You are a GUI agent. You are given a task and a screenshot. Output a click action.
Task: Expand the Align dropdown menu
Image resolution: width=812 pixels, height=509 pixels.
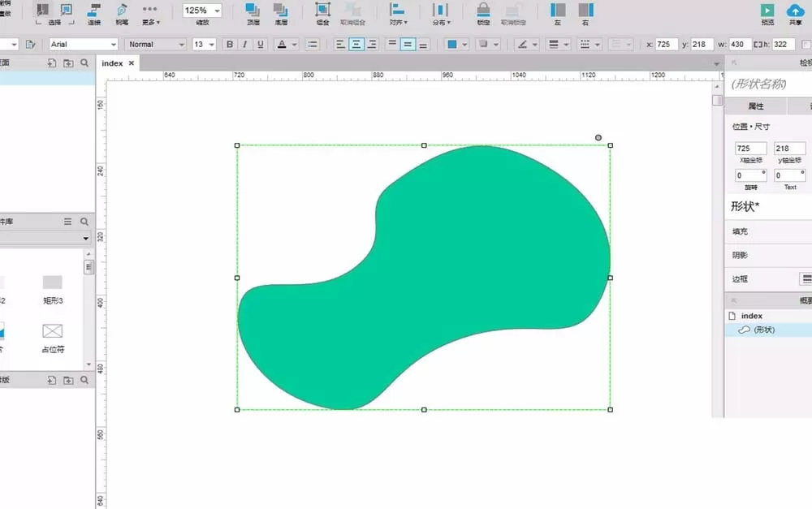[398, 14]
